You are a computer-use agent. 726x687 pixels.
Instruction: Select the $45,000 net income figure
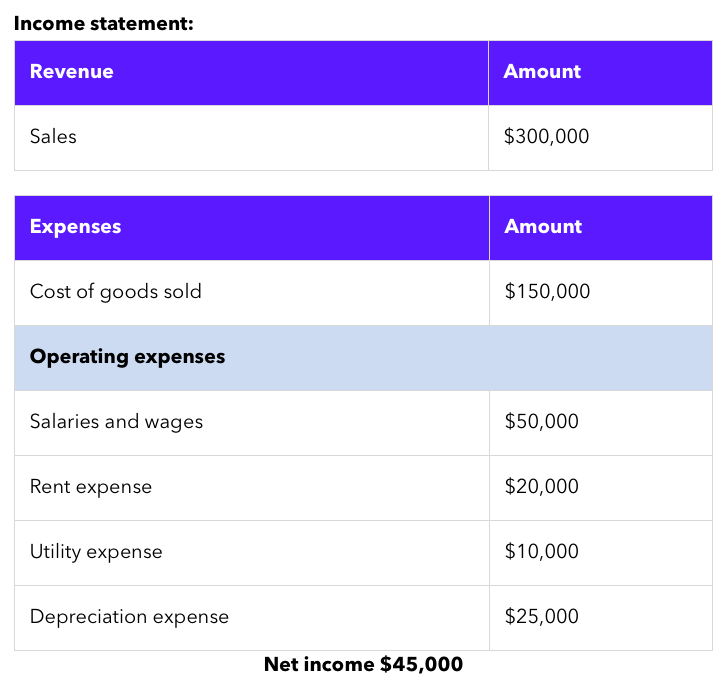click(421, 664)
